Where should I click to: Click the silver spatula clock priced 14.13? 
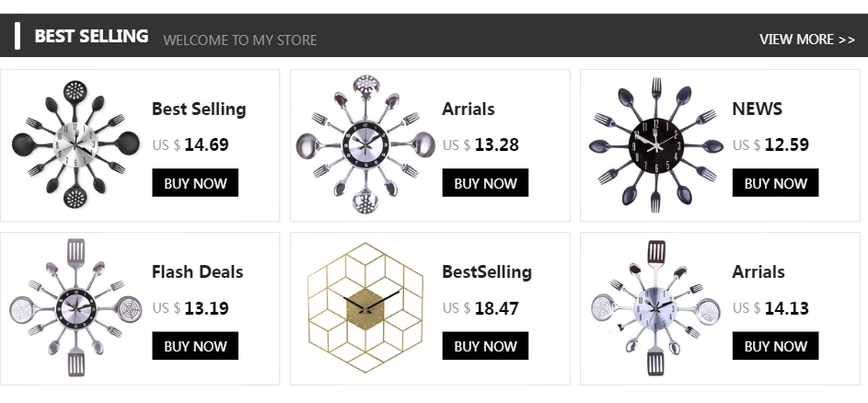[x=655, y=307]
